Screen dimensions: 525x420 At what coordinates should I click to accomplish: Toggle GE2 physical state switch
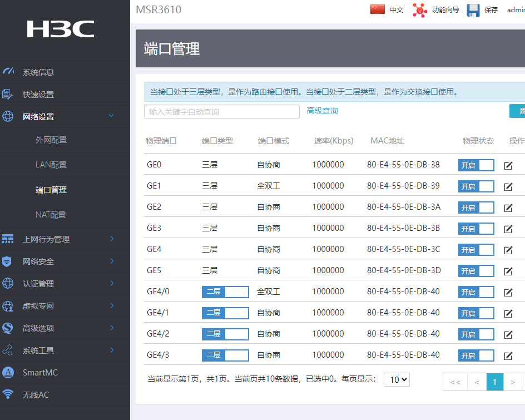tap(476, 207)
